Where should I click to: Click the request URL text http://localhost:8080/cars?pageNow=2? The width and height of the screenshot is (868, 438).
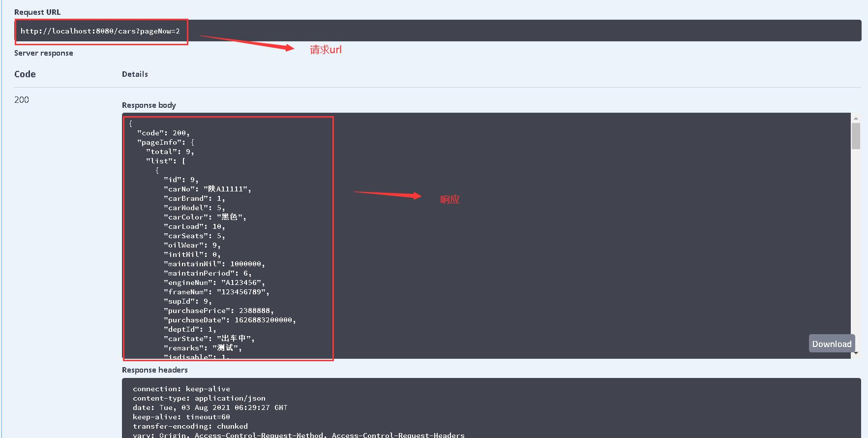click(100, 31)
